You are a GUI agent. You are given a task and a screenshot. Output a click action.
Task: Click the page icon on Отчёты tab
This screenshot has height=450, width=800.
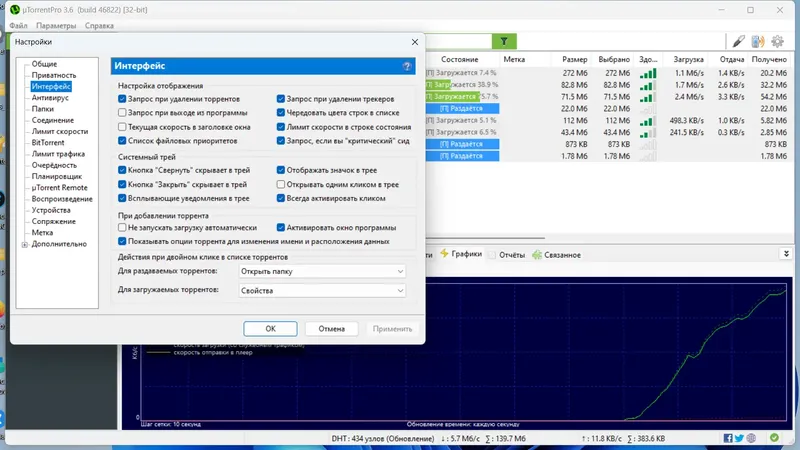pos(492,255)
